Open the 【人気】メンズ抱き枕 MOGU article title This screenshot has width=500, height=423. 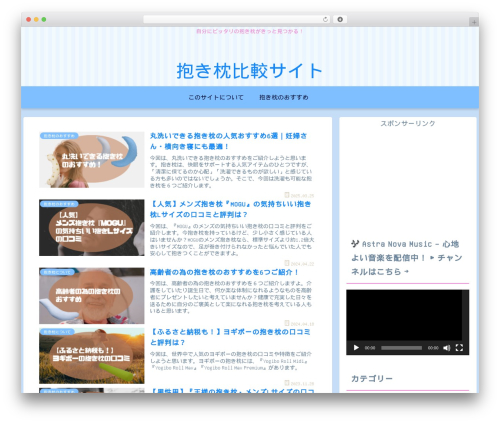(x=230, y=209)
